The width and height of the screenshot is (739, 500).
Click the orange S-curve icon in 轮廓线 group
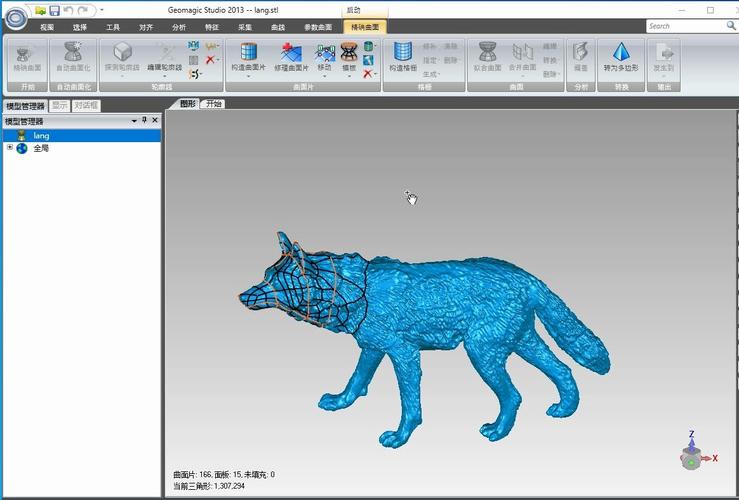[x=194, y=74]
